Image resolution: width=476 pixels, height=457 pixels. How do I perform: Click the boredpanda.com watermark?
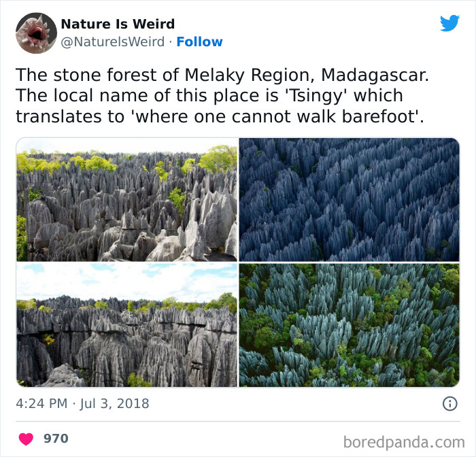[404, 442]
